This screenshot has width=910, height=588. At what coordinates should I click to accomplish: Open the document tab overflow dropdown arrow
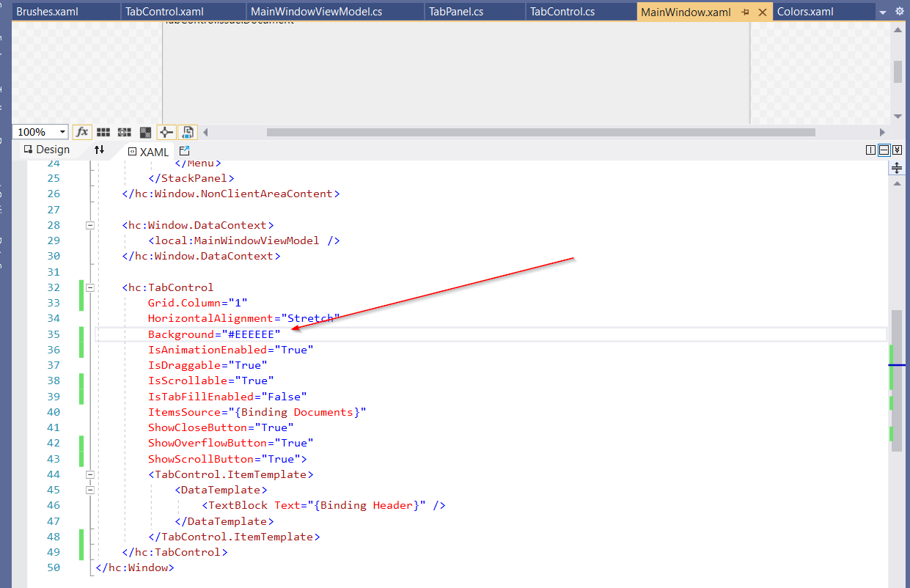point(883,12)
